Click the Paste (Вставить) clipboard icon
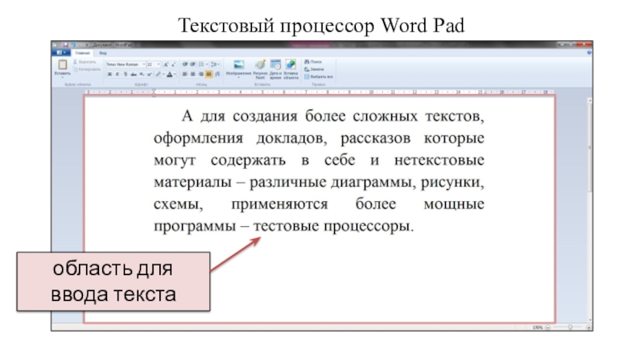Image resolution: width=644 pixels, height=362 pixels. click(63, 64)
